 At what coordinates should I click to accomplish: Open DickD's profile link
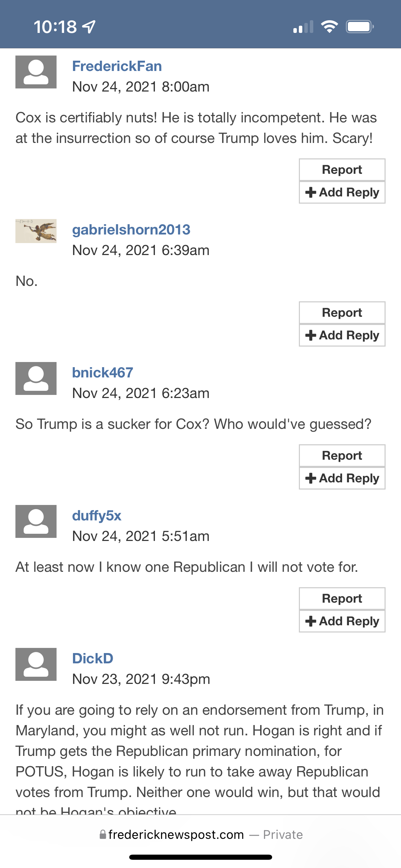coord(93,659)
